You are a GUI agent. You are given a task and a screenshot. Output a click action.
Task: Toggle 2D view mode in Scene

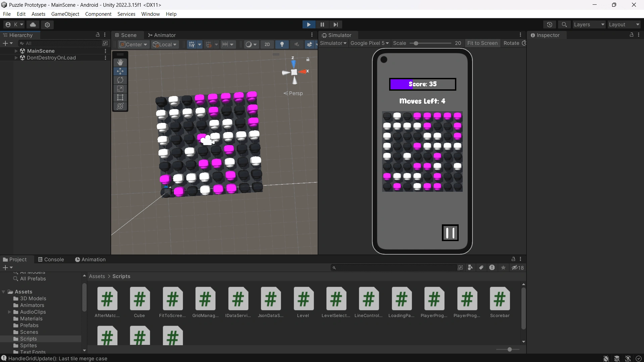(x=267, y=44)
